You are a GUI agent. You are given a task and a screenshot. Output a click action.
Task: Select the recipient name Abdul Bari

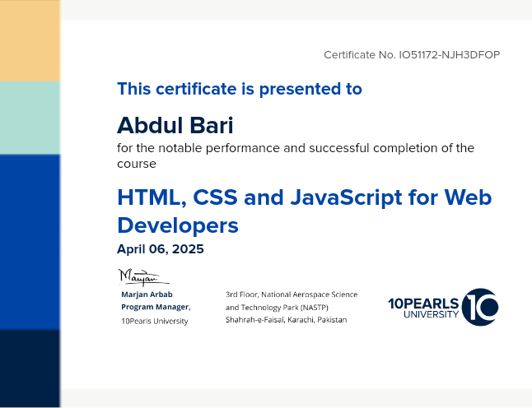point(175,126)
